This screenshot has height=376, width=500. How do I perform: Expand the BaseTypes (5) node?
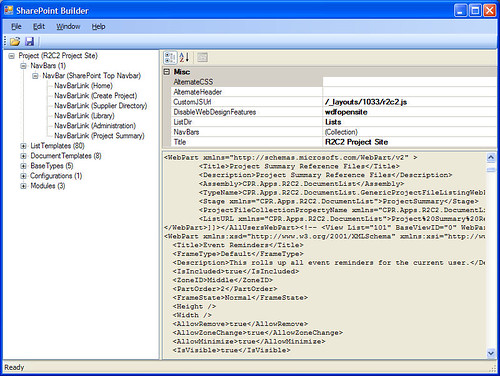click(x=23, y=166)
